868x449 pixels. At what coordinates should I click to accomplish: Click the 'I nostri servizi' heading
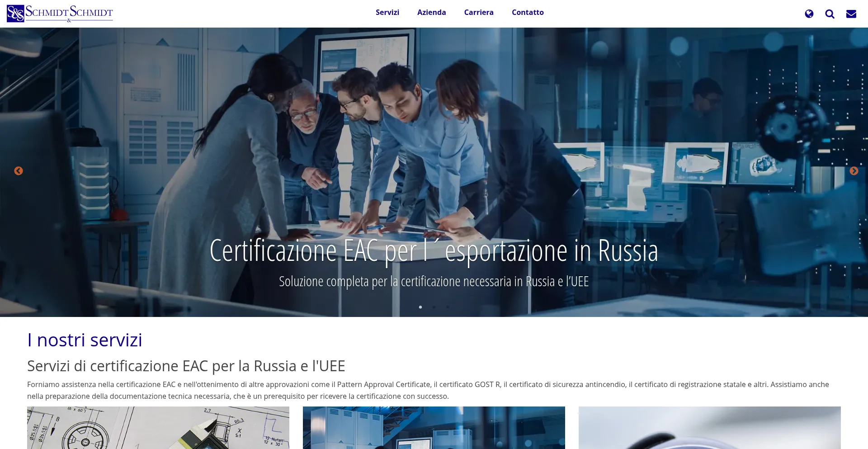coord(85,340)
